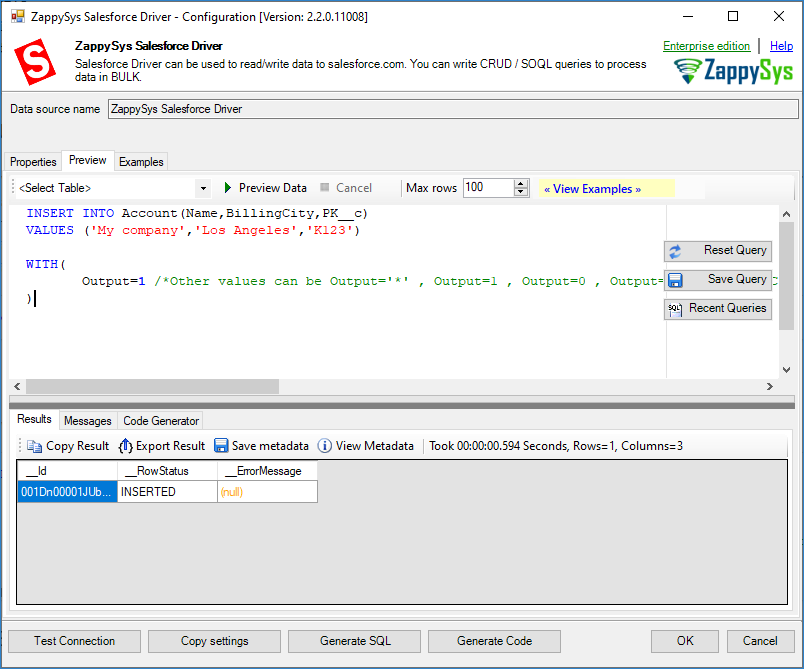Click the Generate SQL button
This screenshot has height=669, width=804.
[355, 641]
